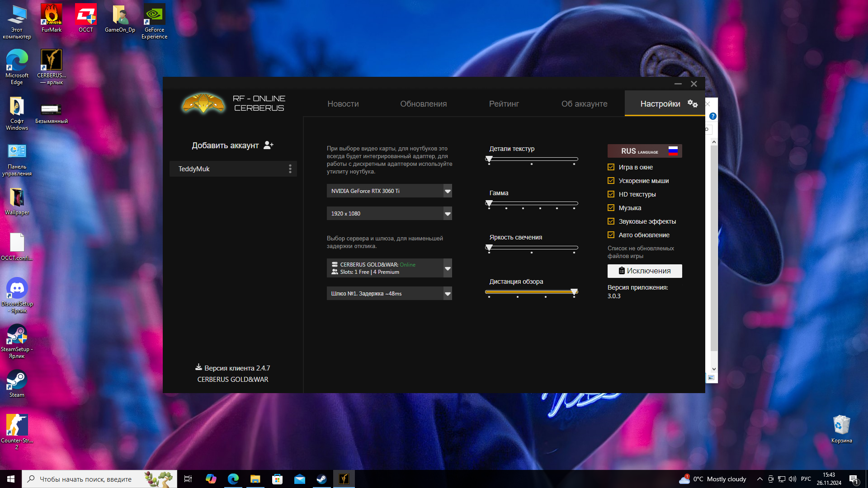Click the Детали текстур slider handle
868x488 pixels.
[x=489, y=159]
